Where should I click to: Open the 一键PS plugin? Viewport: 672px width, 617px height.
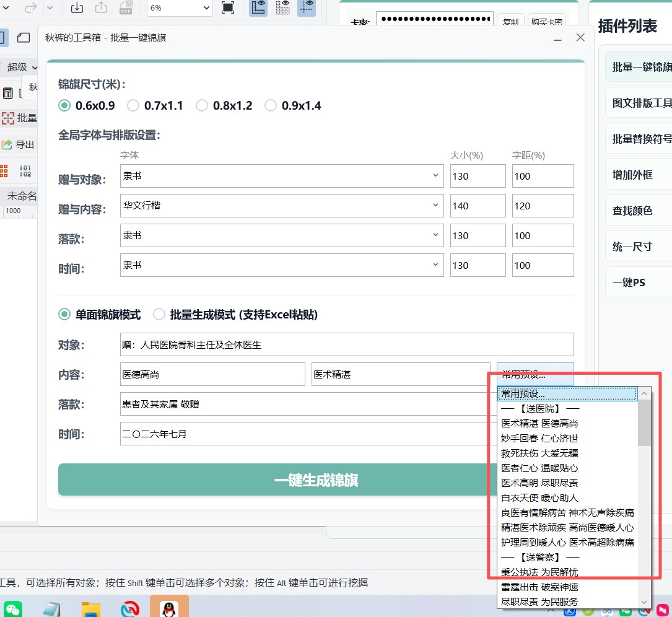639,282
